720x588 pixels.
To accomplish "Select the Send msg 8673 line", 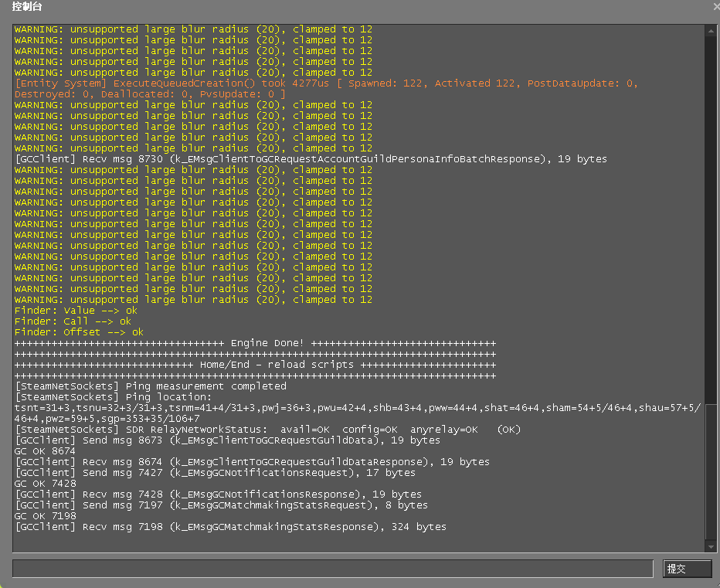I will pos(227,440).
